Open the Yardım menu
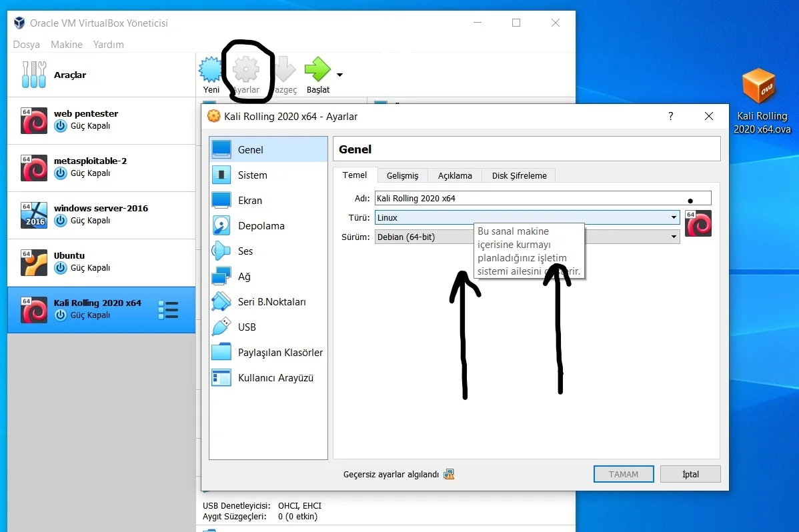 (109, 44)
